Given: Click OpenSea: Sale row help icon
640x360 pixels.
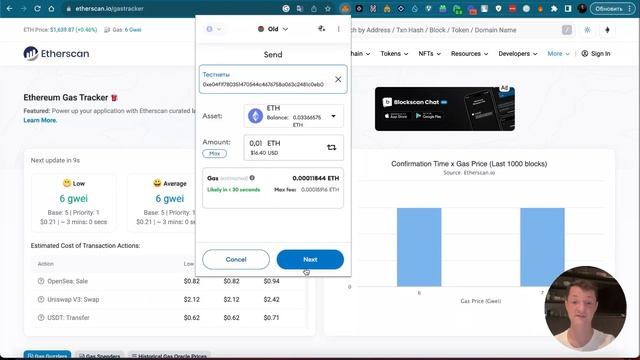Looking at the screenshot, I should (41, 281).
